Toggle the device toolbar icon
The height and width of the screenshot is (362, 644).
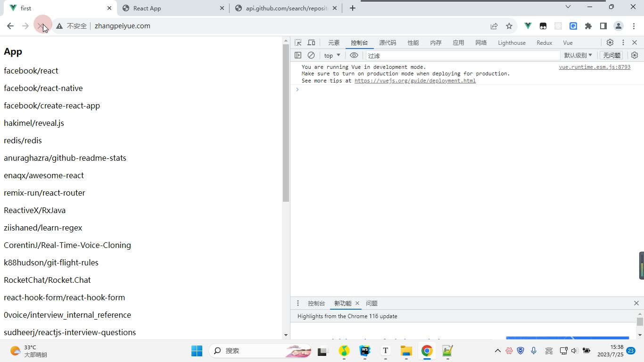pyautogui.click(x=311, y=42)
